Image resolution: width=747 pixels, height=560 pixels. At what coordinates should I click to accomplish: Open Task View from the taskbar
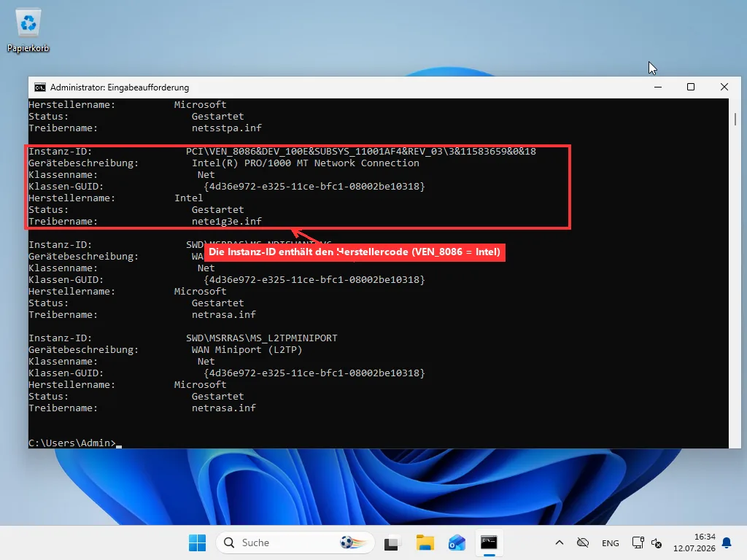[x=392, y=542]
